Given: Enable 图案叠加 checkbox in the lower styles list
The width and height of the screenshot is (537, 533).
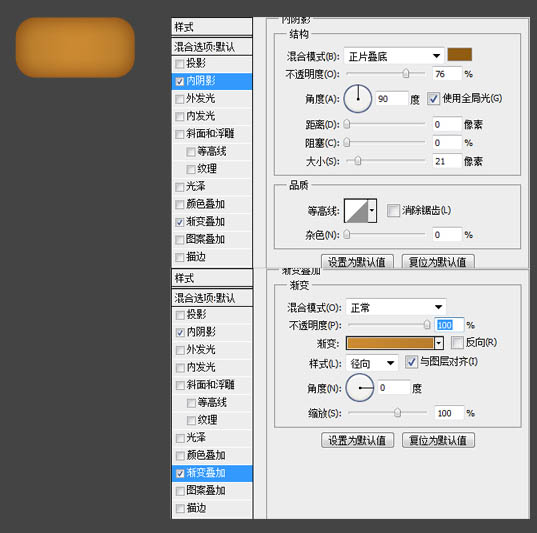Looking at the screenshot, I should (180, 491).
